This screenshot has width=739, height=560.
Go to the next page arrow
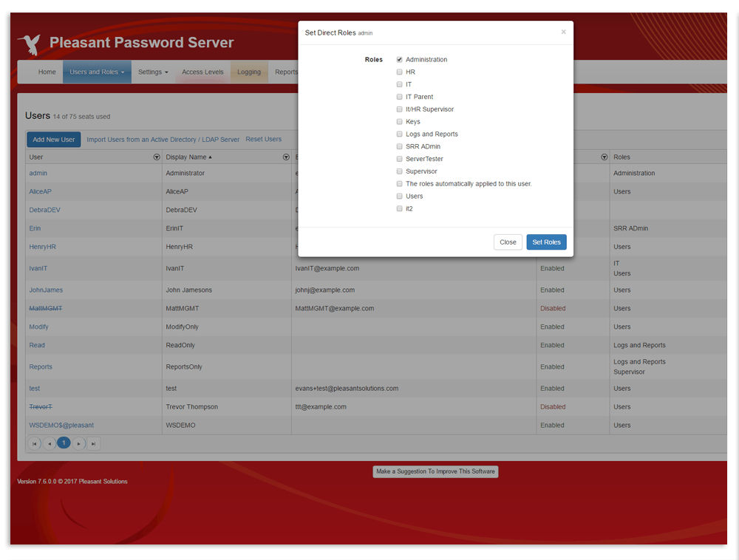78,443
